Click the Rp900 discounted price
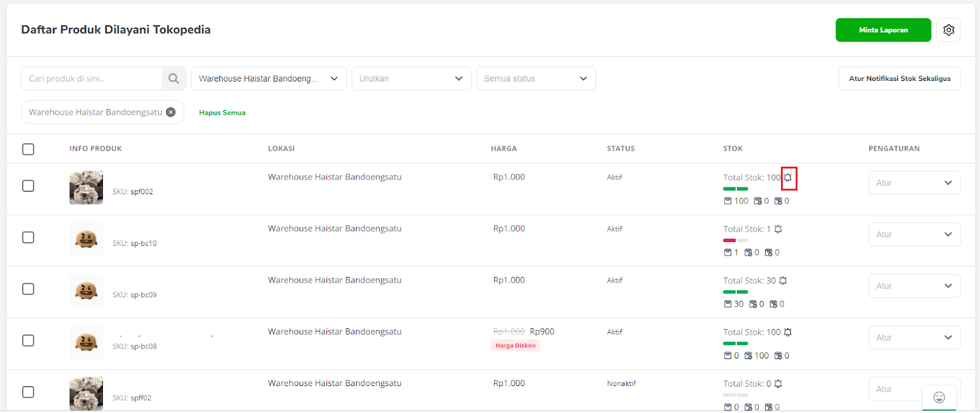The height and width of the screenshot is (413, 980). [x=542, y=332]
